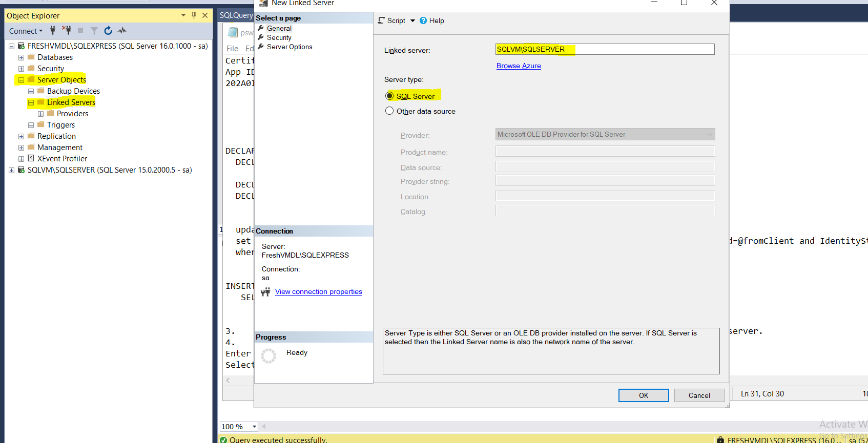This screenshot has height=443, width=868.
Task: Open the General page in Select a page
Action: (x=279, y=28)
